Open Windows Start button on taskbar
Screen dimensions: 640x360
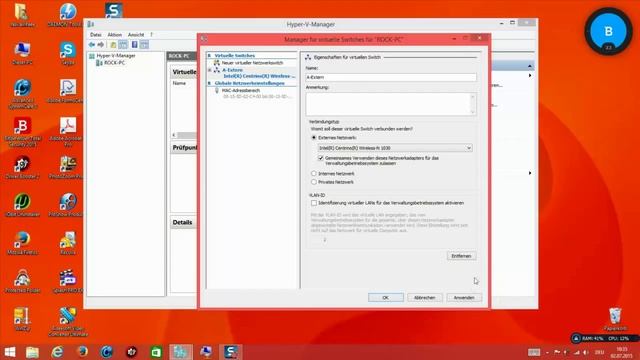pyautogui.click(x=9, y=352)
